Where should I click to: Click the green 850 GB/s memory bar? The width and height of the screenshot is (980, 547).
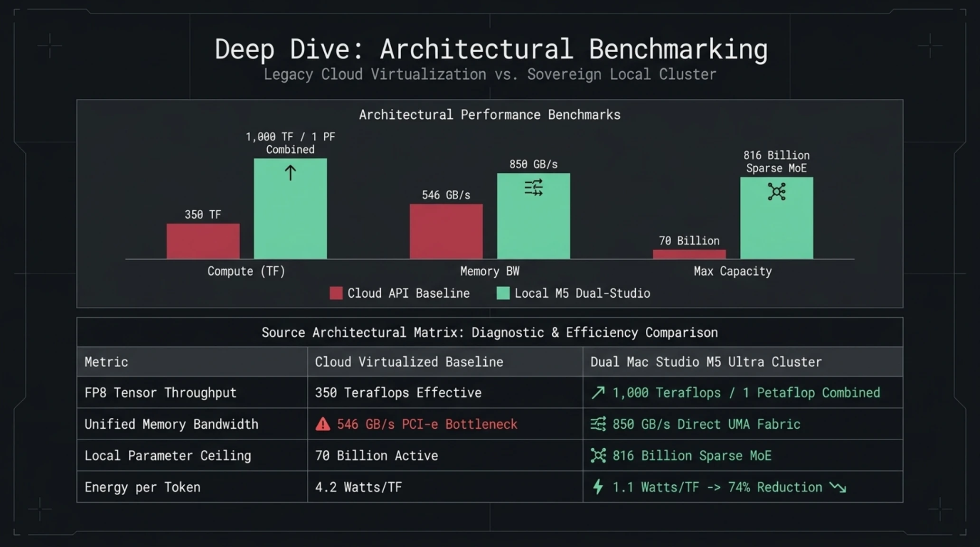[x=534, y=216]
